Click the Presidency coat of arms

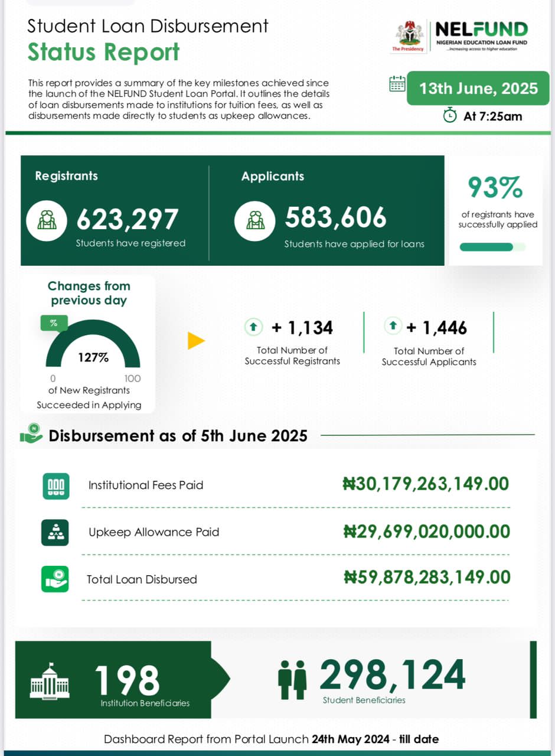pyautogui.click(x=408, y=34)
